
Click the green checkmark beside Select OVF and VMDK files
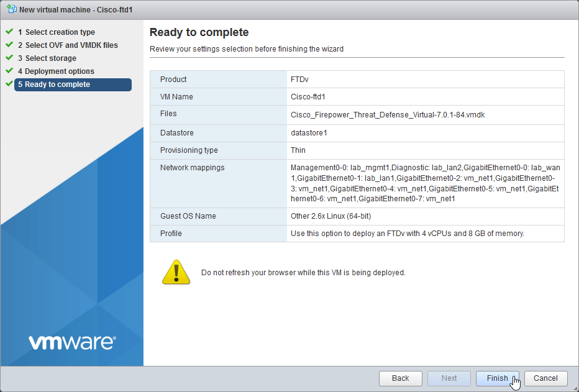pos(9,44)
